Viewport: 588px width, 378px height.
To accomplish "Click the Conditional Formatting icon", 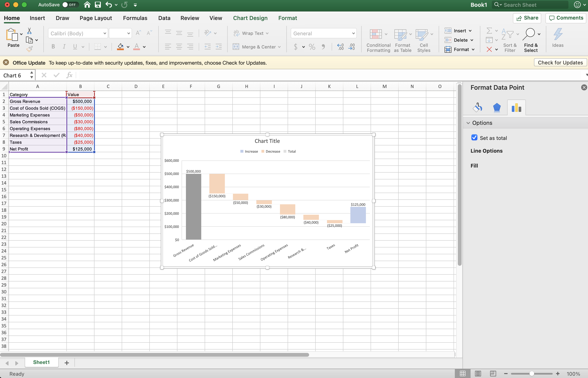I will click(x=375, y=34).
